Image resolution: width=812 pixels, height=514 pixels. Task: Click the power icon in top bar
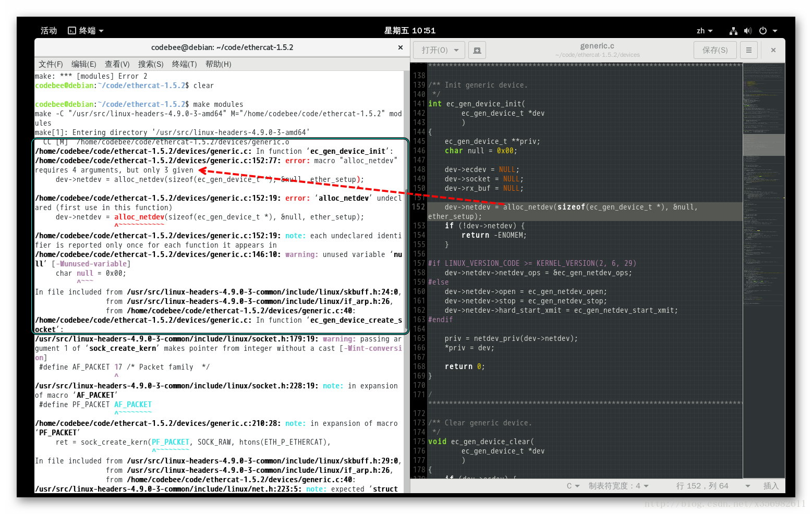coord(763,31)
